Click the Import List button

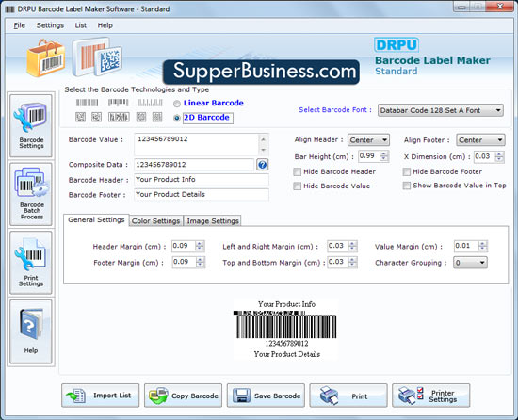click(101, 396)
